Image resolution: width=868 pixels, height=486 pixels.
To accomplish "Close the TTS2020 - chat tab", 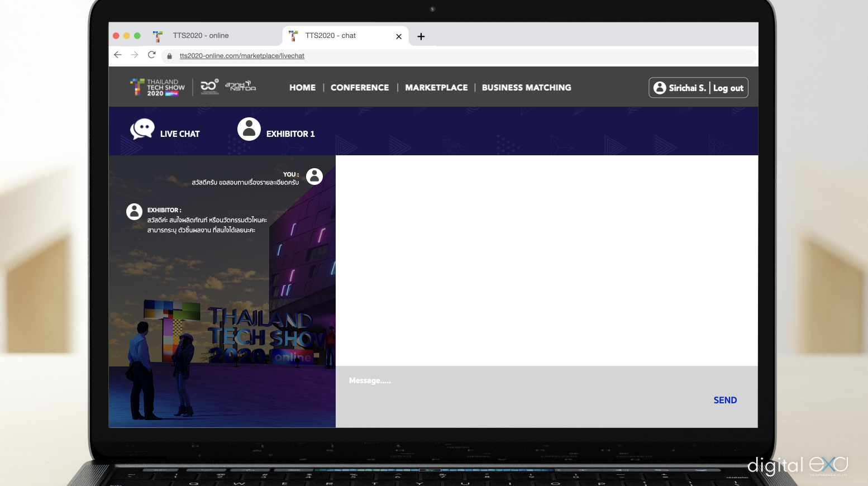I will pos(399,36).
